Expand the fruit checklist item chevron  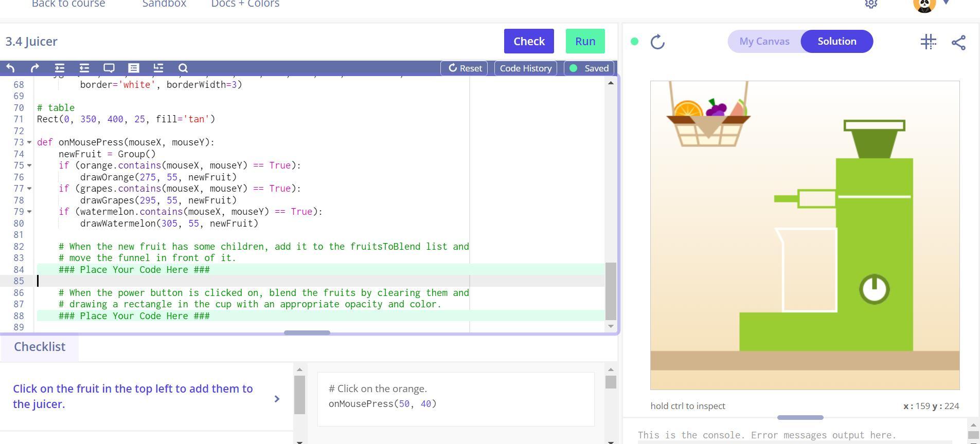tap(277, 399)
